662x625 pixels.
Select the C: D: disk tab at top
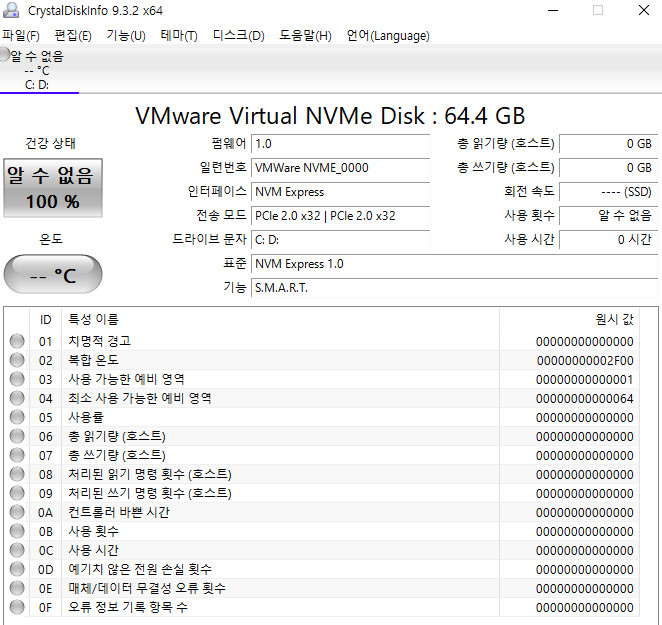39,70
